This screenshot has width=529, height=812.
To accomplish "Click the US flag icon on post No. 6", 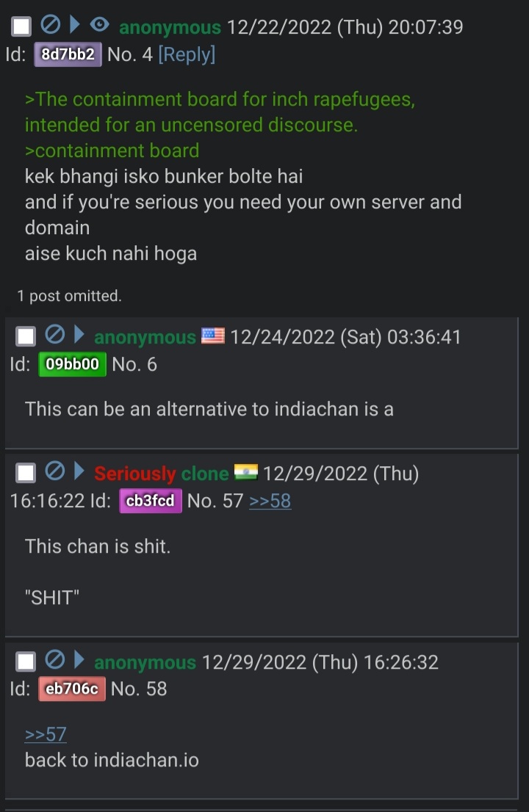I will (x=213, y=336).
